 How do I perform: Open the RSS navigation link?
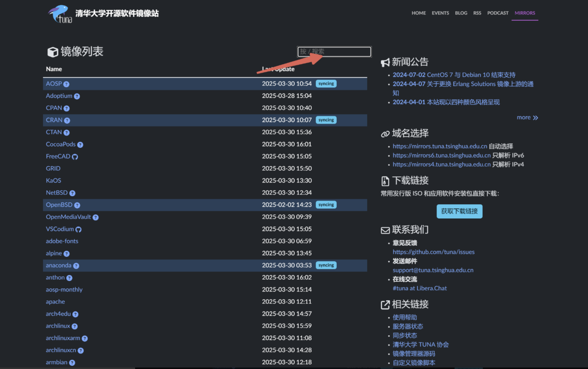tap(477, 13)
